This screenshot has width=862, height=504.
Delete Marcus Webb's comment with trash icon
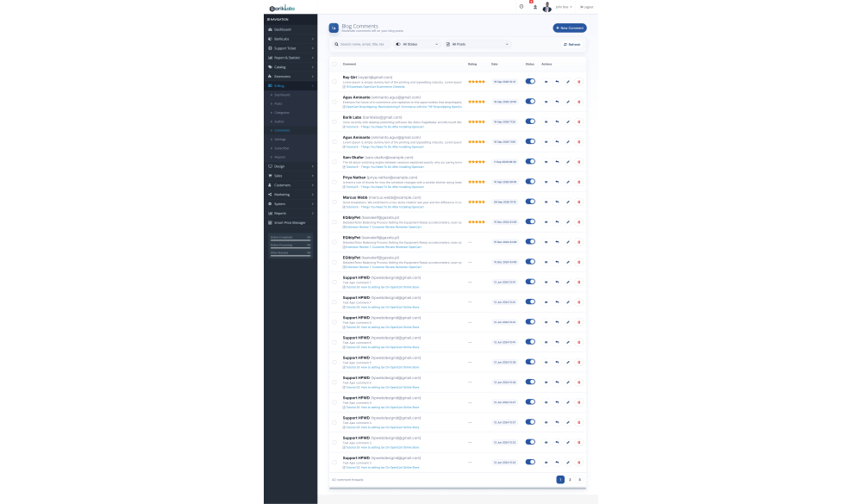coord(579,202)
